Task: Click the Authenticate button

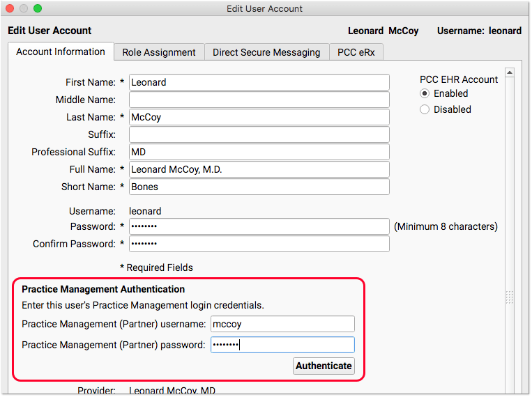Action: [x=324, y=366]
